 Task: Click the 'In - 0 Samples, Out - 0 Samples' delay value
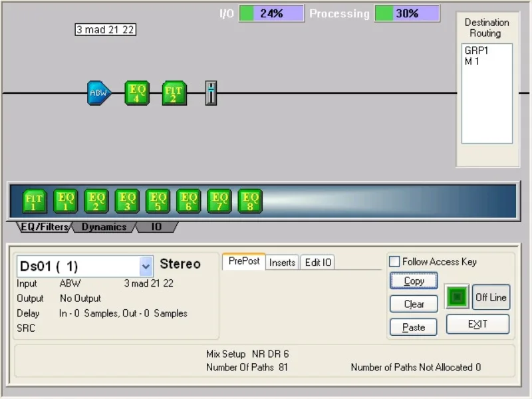pos(123,313)
